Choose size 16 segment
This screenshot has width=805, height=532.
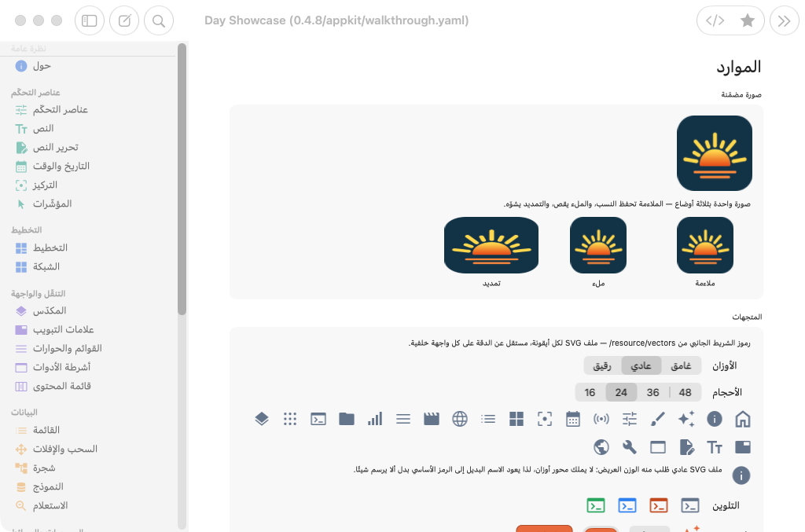click(590, 392)
